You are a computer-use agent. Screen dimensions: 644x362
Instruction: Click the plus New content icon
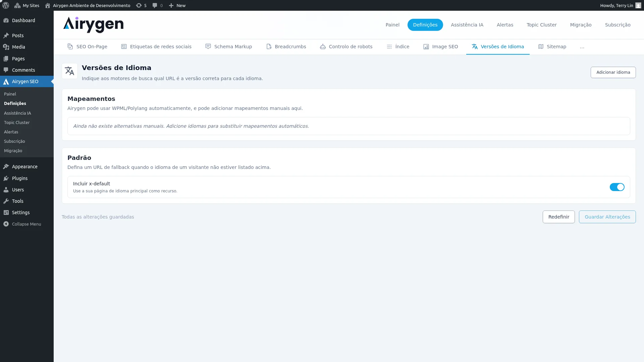171,5
